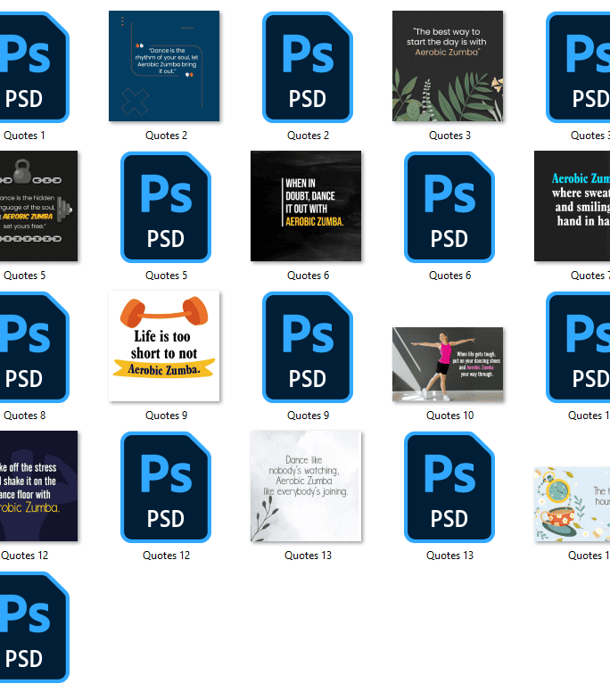Click 'Quotes 12' name under the PSD icon
The image size is (610, 700).
166,556
